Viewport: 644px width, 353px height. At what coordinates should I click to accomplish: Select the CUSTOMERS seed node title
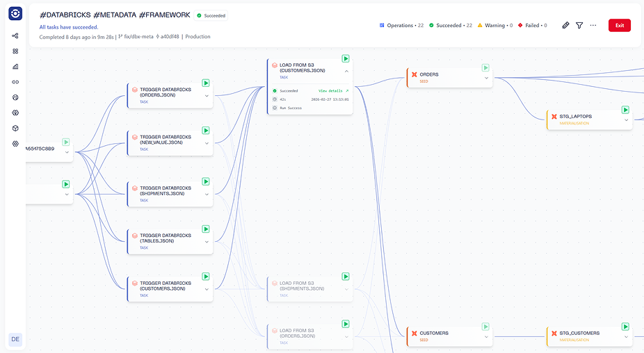(434, 334)
